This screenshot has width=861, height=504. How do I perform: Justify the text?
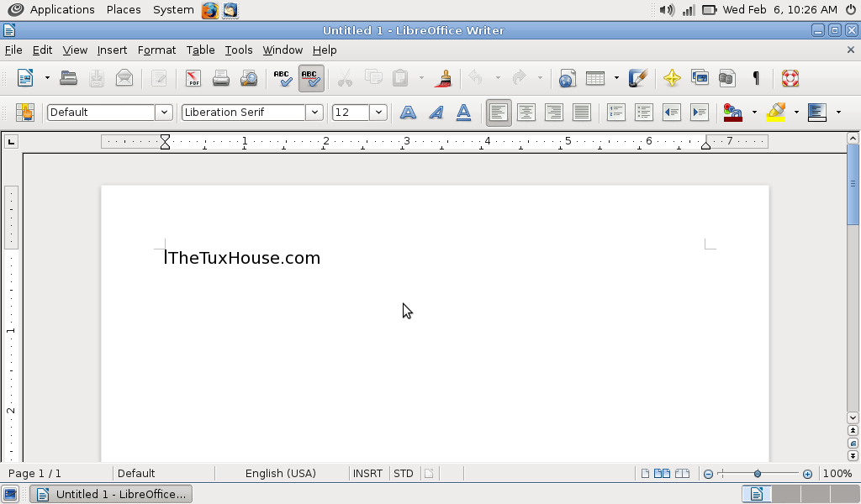tap(582, 113)
